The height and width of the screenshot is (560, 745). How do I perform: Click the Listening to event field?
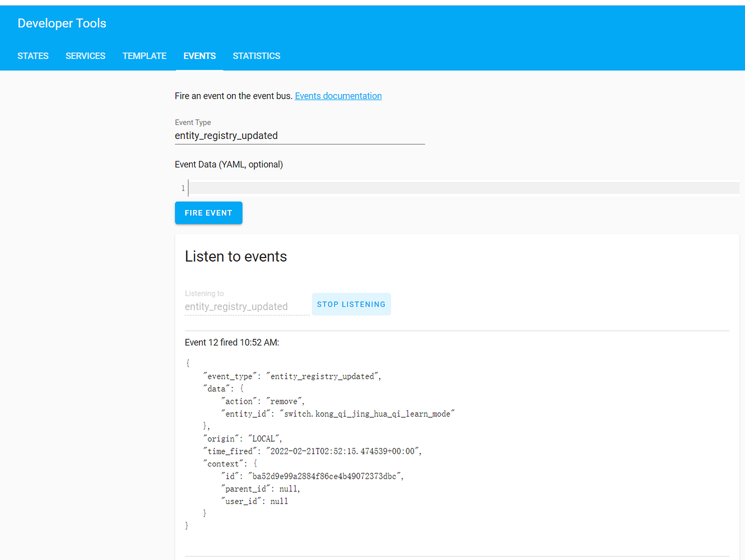click(x=247, y=306)
